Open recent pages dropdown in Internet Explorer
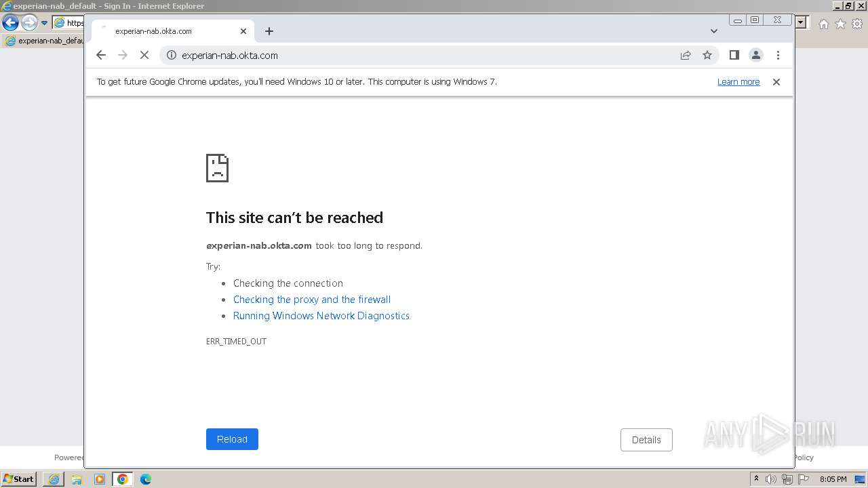The image size is (868, 488). click(x=45, y=23)
